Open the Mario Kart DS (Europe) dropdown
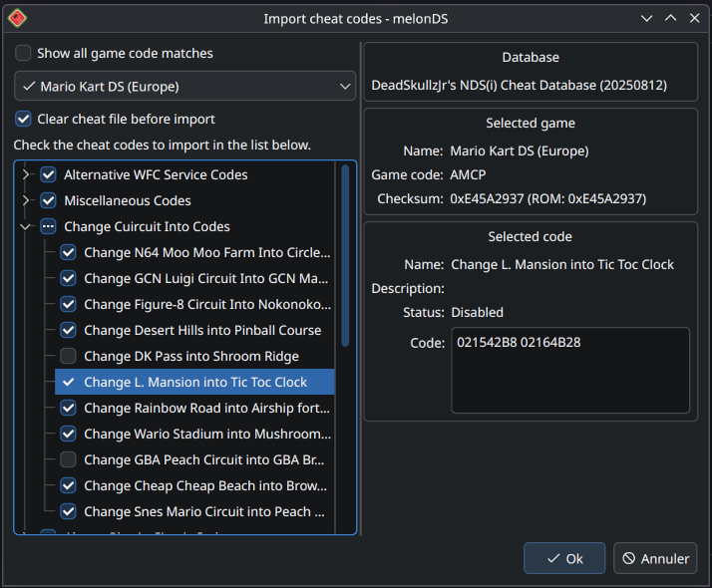 tap(185, 87)
